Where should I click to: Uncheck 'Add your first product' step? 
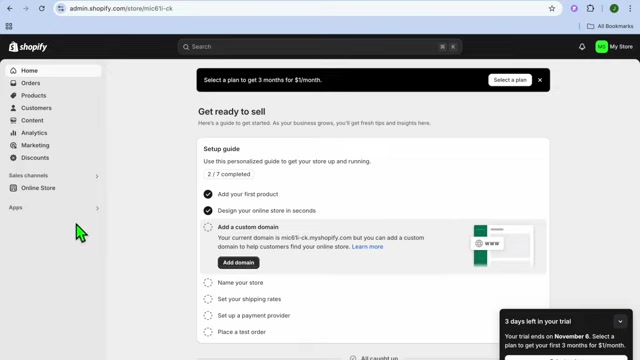pos(208,194)
